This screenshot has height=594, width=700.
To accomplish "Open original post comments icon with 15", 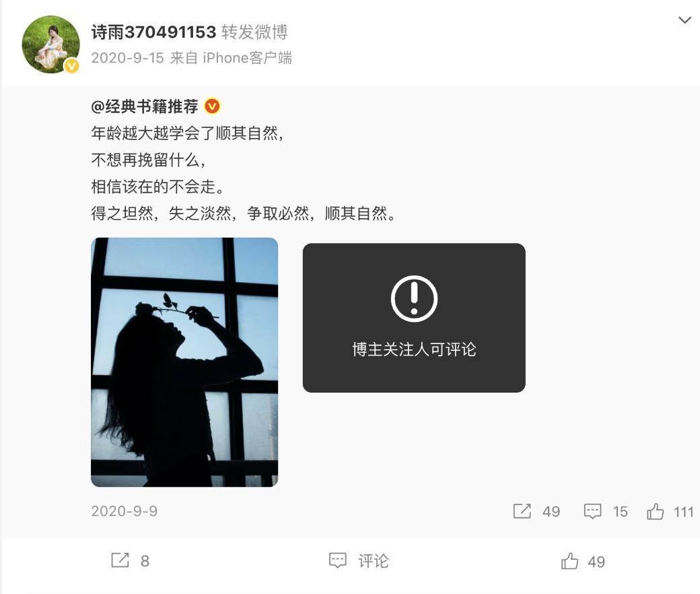I will [x=592, y=511].
